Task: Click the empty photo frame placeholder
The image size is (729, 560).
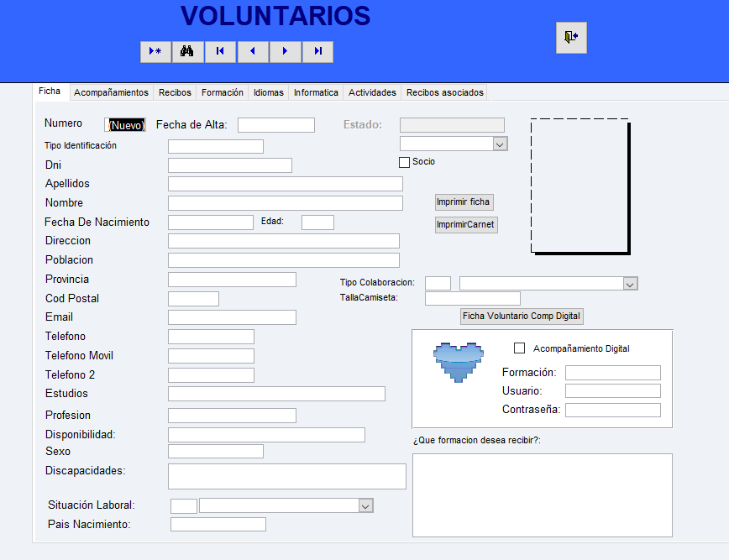Action: click(580, 186)
